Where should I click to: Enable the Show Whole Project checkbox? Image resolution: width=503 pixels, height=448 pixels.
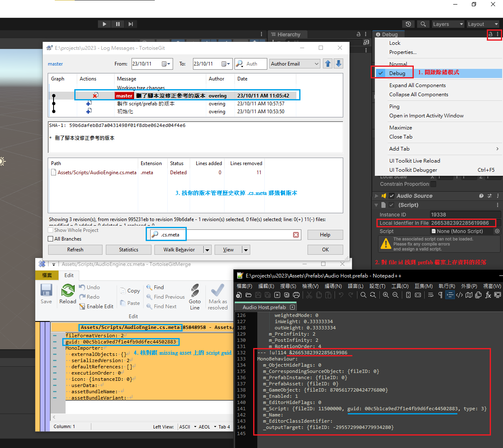point(51,230)
